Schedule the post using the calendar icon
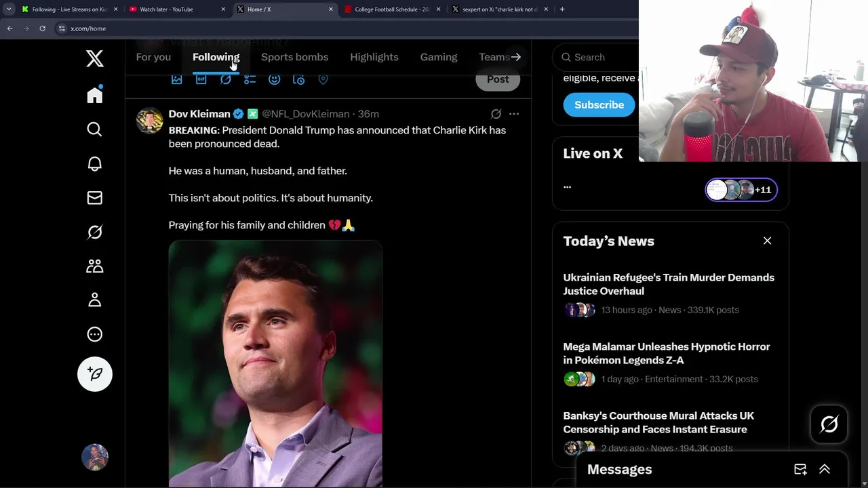This screenshot has width=868, height=488. [x=298, y=79]
